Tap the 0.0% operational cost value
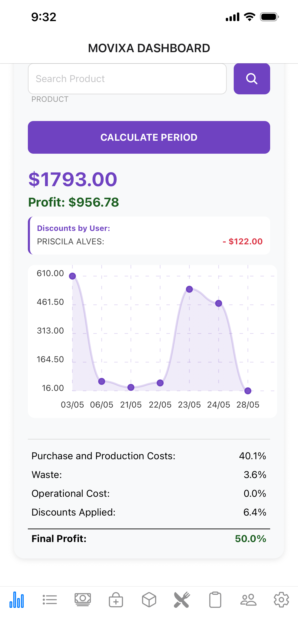This screenshot has height=644, width=298. (255, 494)
